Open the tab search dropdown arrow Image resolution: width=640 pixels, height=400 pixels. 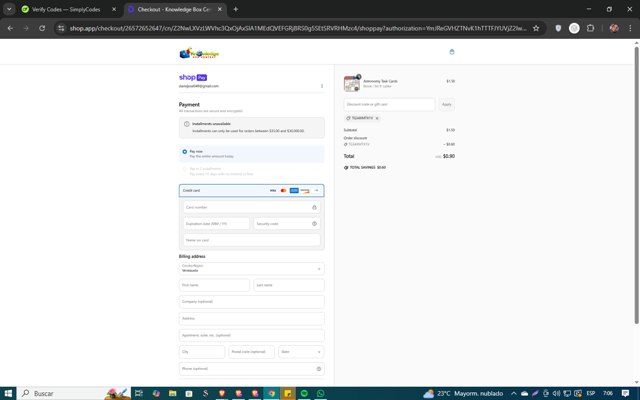[9, 9]
